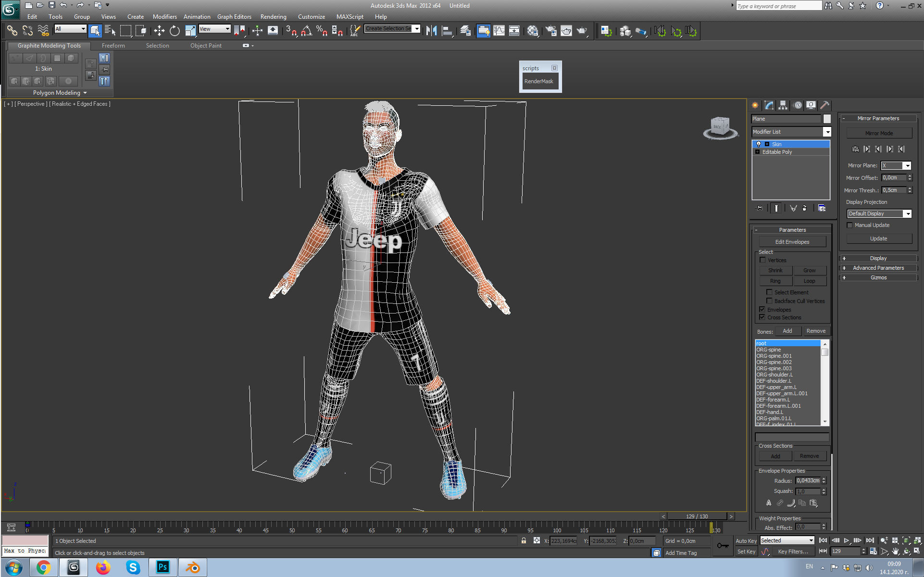
Task: Expand the Display rollout
Action: 878,258
